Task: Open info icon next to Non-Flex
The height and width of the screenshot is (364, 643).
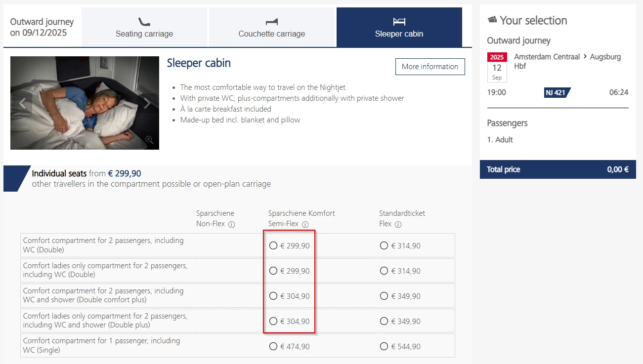Action: 231,224
